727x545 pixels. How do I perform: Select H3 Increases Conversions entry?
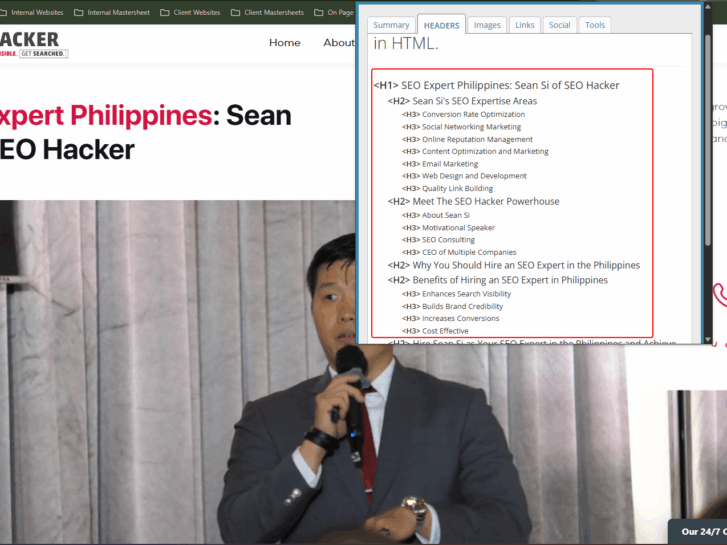pyautogui.click(x=451, y=318)
